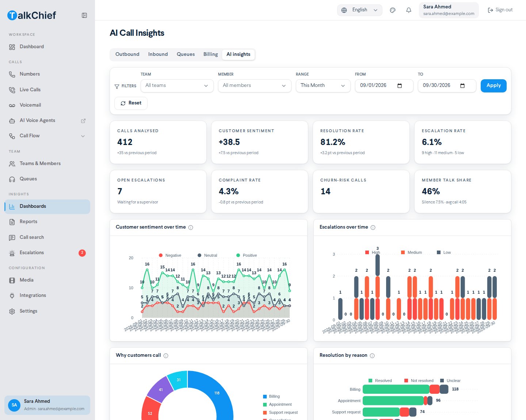Click the Teams & Members icon
526x420 pixels.
[x=12, y=164]
